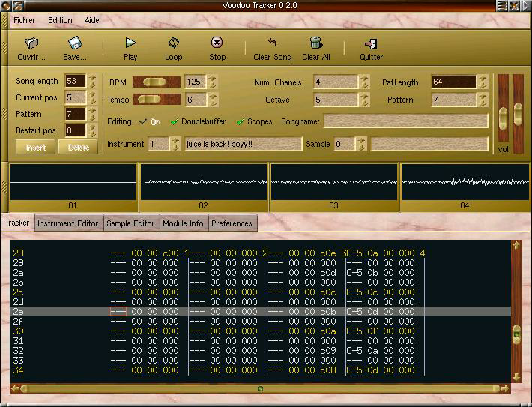Start playback with the Play icon

click(130, 43)
